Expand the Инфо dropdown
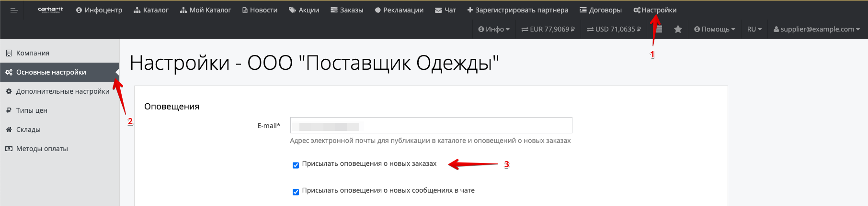 493,29
